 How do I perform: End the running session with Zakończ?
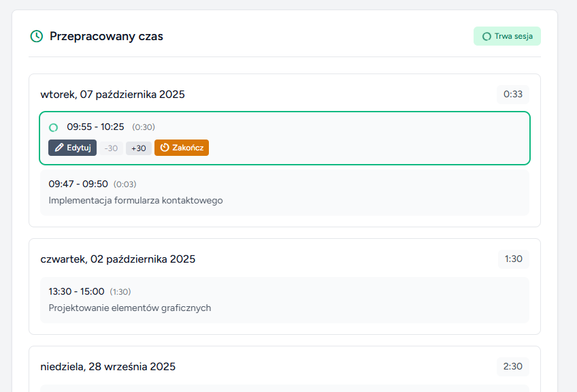(182, 148)
